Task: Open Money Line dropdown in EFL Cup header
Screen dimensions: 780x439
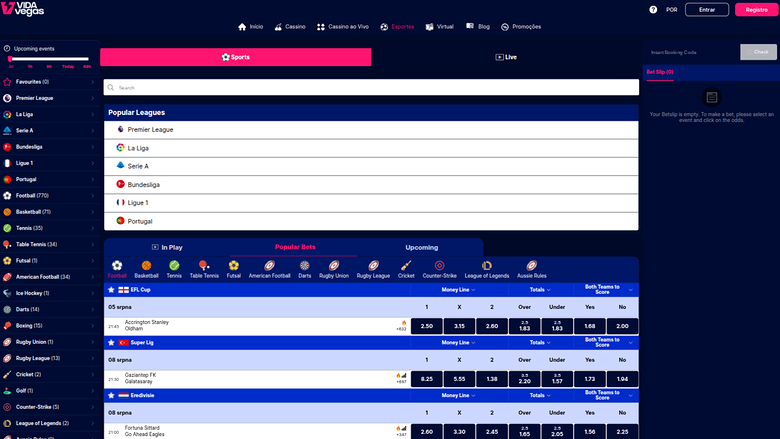Action: pyautogui.click(x=458, y=290)
